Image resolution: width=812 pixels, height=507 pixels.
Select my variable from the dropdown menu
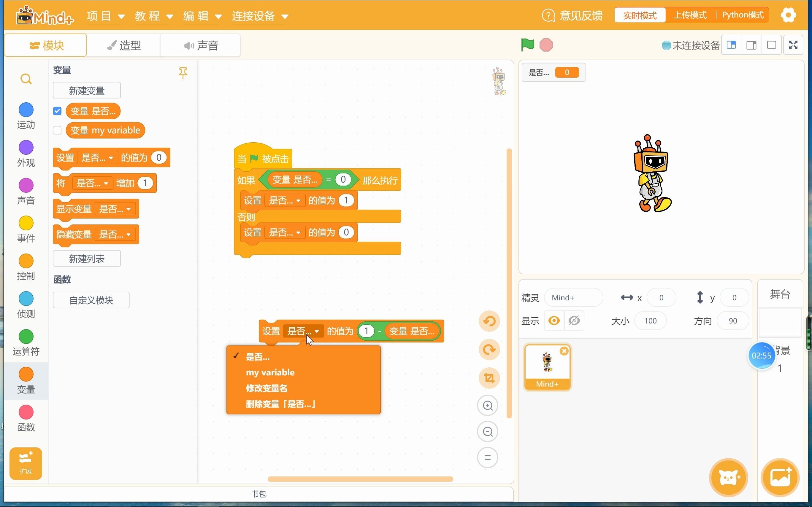click(270, 372)
